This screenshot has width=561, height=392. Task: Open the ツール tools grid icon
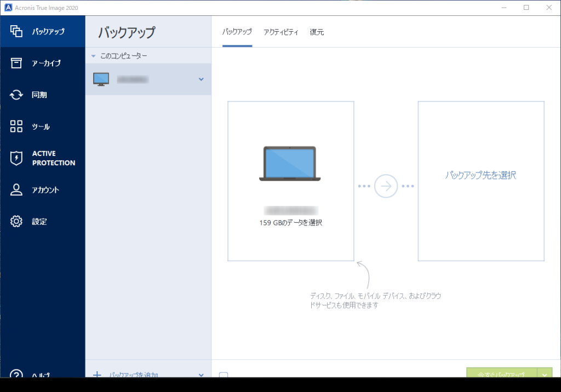click(16, 126)
